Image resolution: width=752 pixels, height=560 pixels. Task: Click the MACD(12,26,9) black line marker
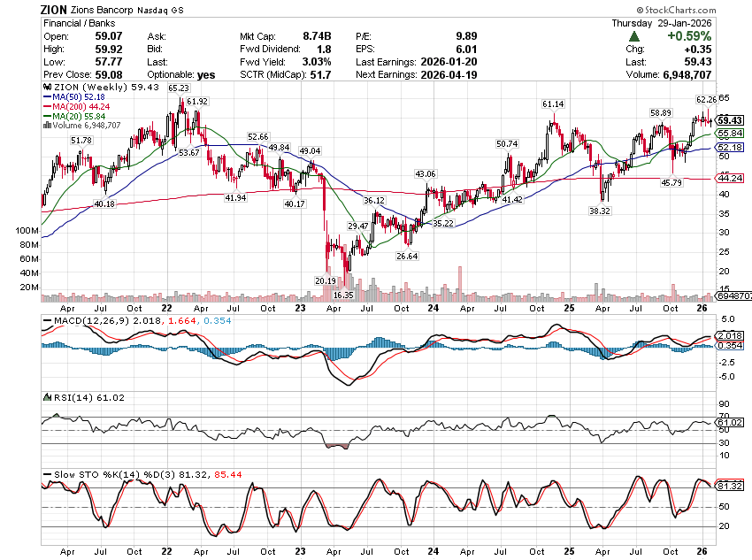pos(47,318)
